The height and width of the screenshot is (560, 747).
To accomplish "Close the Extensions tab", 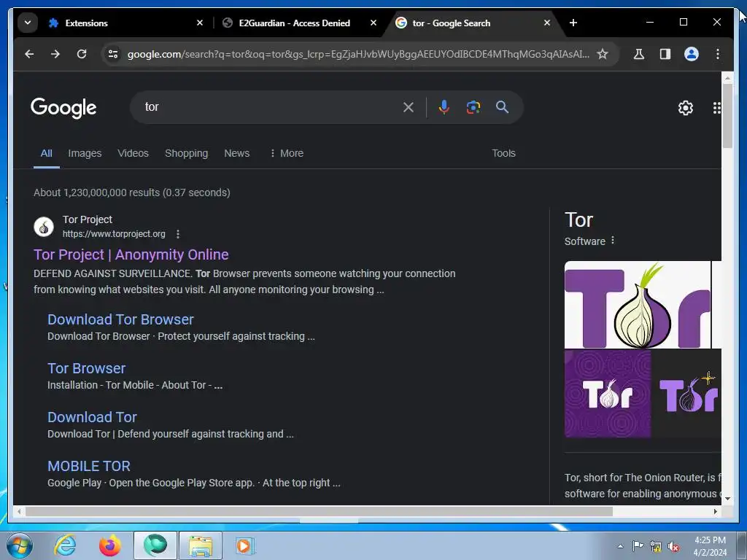I will coord(200,23).
